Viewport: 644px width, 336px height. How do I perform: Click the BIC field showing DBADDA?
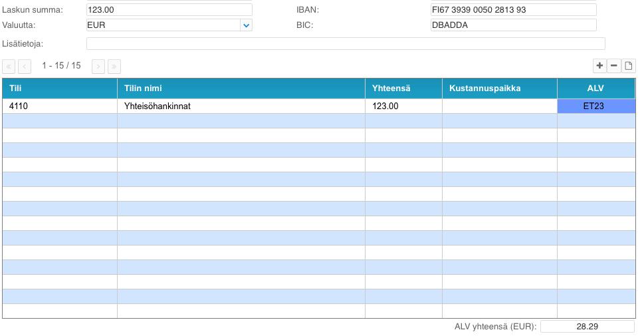pyautogui.click(x=513, y=25)
